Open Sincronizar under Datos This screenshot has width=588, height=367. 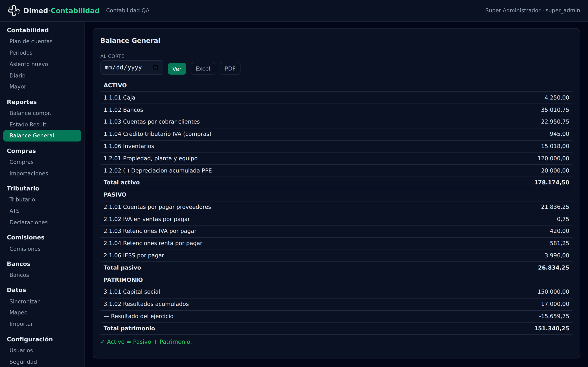(25, 301)
